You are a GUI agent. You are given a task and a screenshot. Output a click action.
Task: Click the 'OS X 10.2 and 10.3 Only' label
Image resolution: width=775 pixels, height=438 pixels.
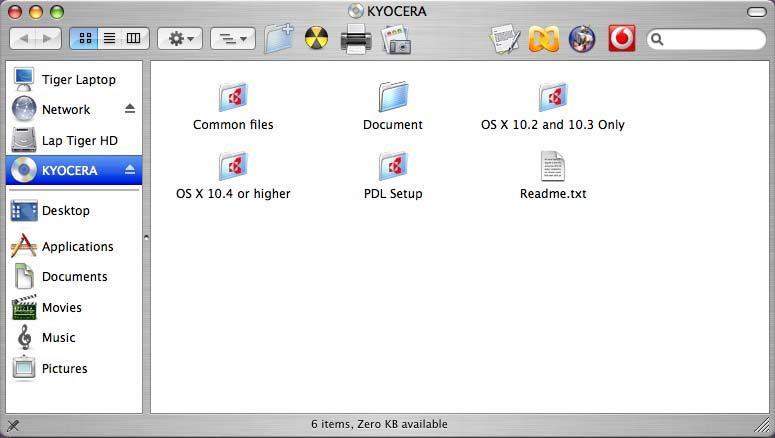click(x=553, y=125)
